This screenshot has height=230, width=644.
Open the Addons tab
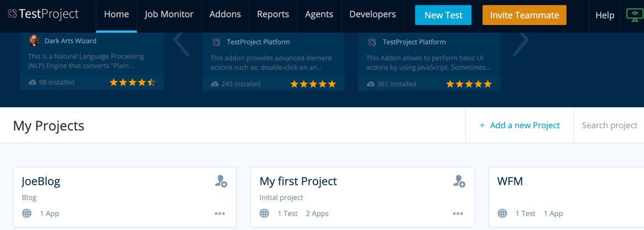[x=225, y=15]
